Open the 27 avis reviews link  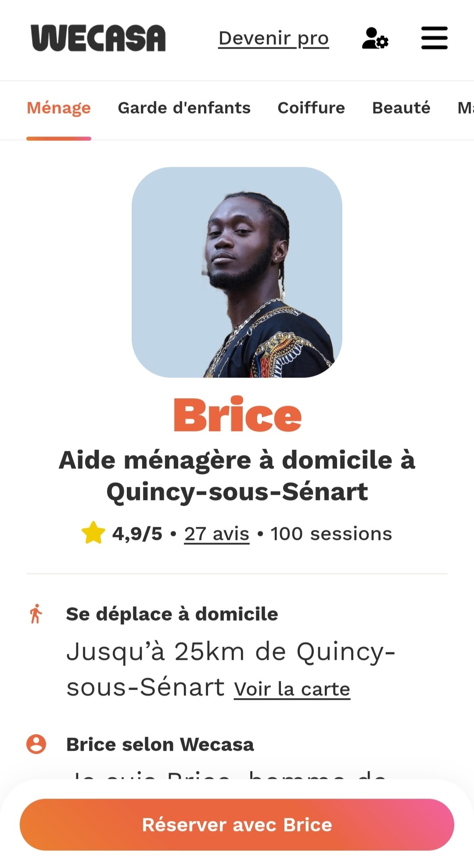pos(217,534)
